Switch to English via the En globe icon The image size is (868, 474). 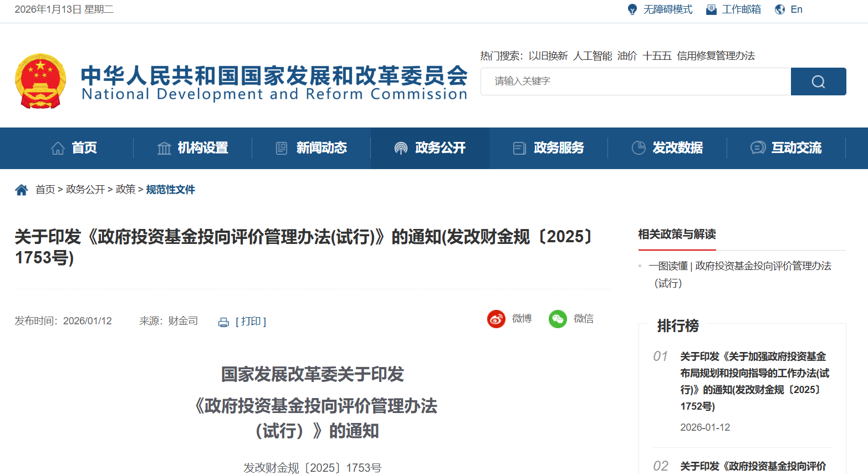[x=781, y=9]
